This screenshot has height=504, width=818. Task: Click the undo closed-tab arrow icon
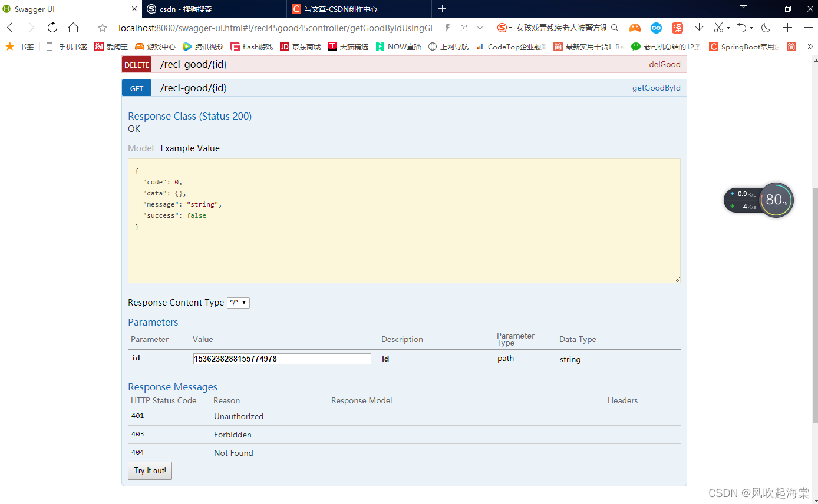742,28
